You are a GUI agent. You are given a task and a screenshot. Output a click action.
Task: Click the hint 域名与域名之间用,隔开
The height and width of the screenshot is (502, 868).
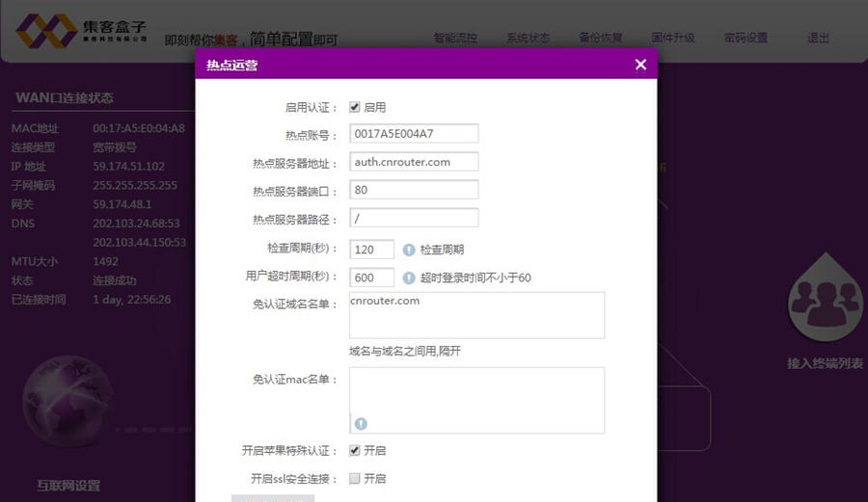click(405, 351)
